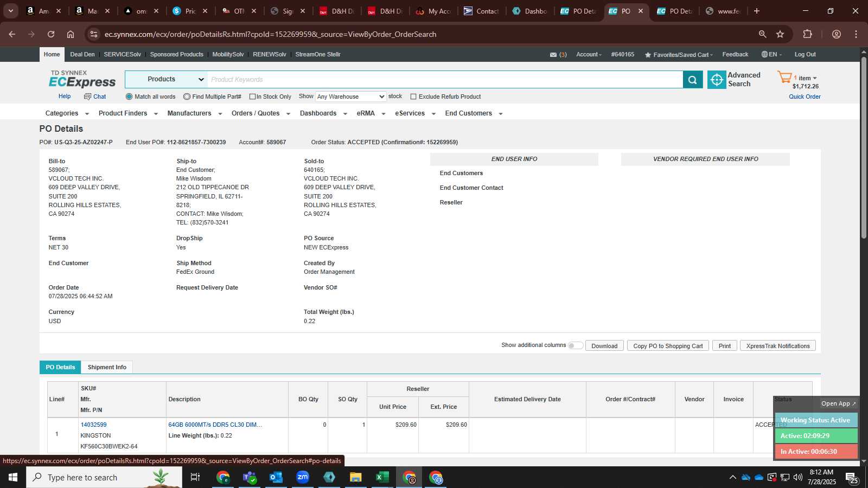The height and width of the screenshot is (488, 868).
Task: Open Excel from the taskbar
Action: [382, 477]
